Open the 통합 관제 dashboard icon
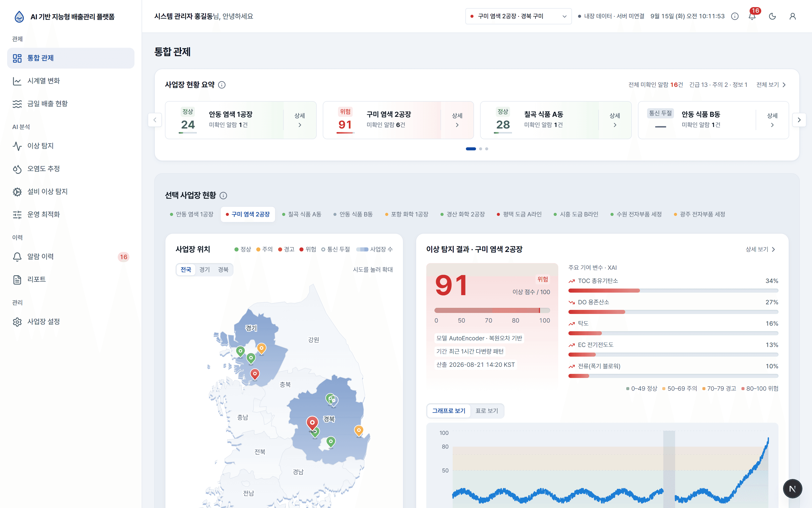The width and height of the screenshot is (812, 508). 17,58
